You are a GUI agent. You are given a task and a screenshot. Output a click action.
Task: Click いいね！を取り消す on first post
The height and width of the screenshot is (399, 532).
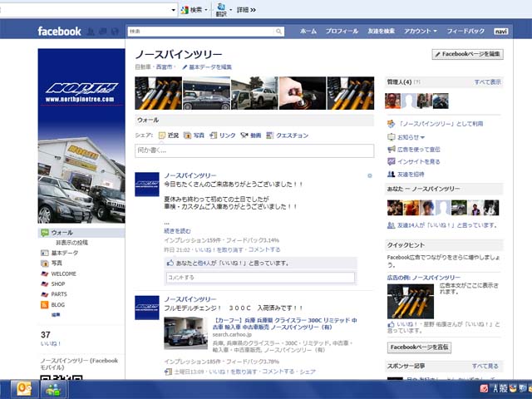219,249
